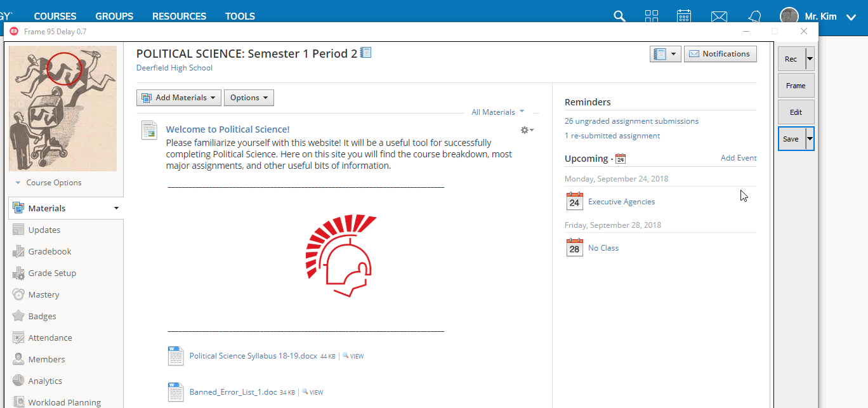Image resolution: width=868 pixels, height=408 pixels.
Task: Open 26 ungraded assignment submissions link
Action: (631, 121)
